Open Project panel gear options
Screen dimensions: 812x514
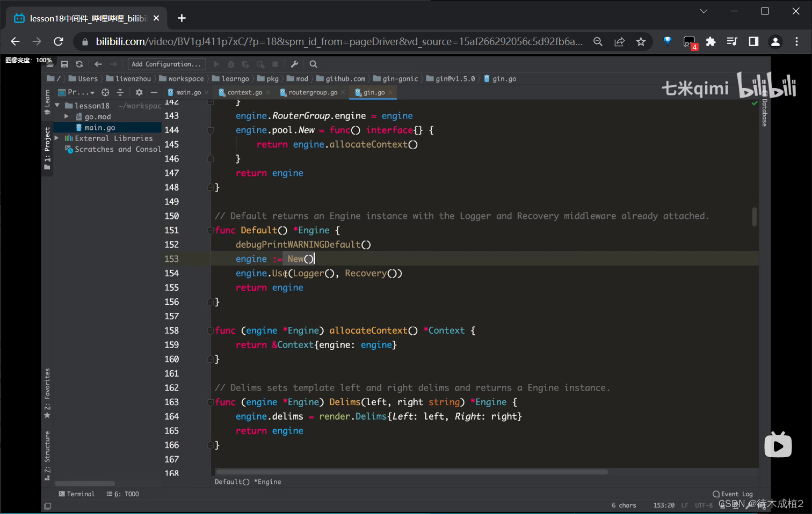pyautogui.click(x=139, y=92)
